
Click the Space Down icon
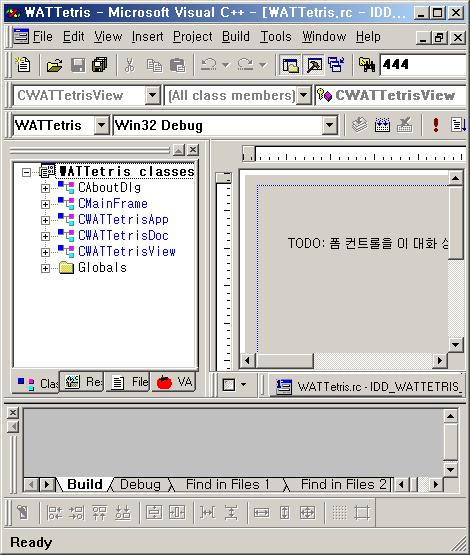coord(231,512)
